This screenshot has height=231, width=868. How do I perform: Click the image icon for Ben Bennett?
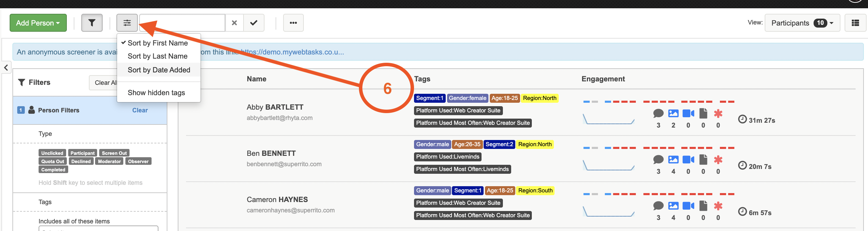673,160
